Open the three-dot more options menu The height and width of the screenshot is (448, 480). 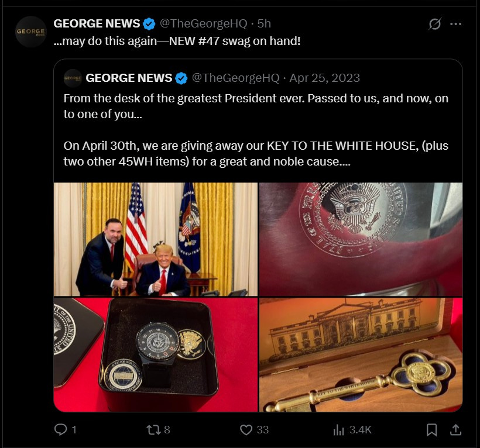456,24
